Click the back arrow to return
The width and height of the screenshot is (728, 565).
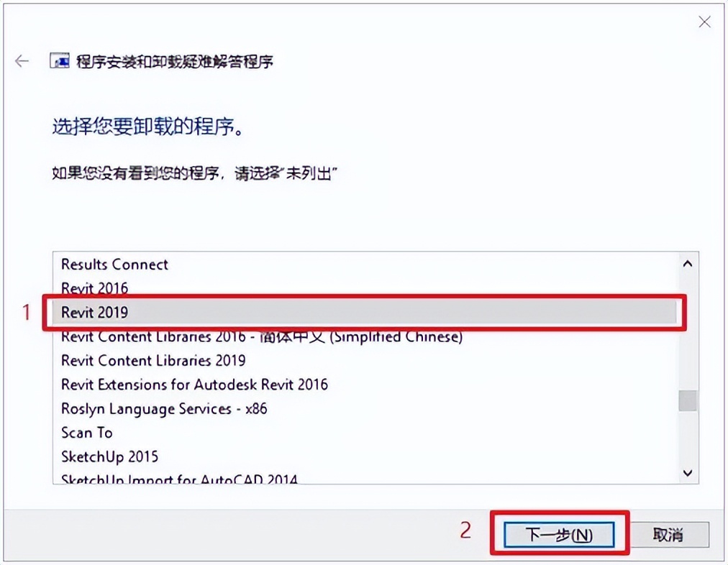22,60
